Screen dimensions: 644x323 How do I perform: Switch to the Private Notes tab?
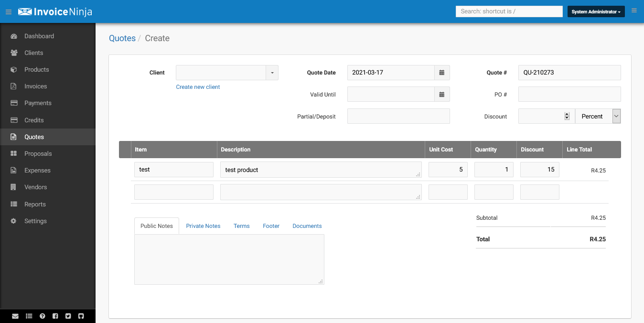pos(203,226)
